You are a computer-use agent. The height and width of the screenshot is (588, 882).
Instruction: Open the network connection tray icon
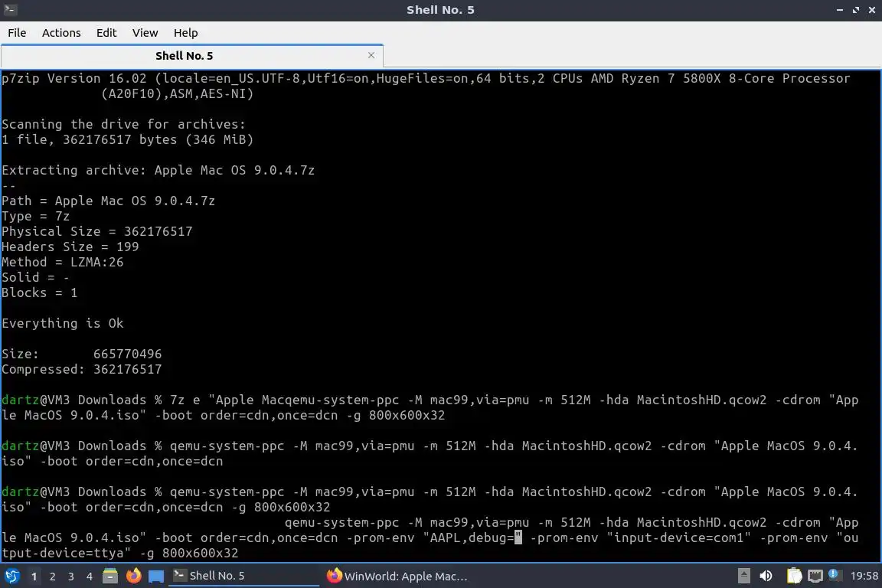click(815, 576)
